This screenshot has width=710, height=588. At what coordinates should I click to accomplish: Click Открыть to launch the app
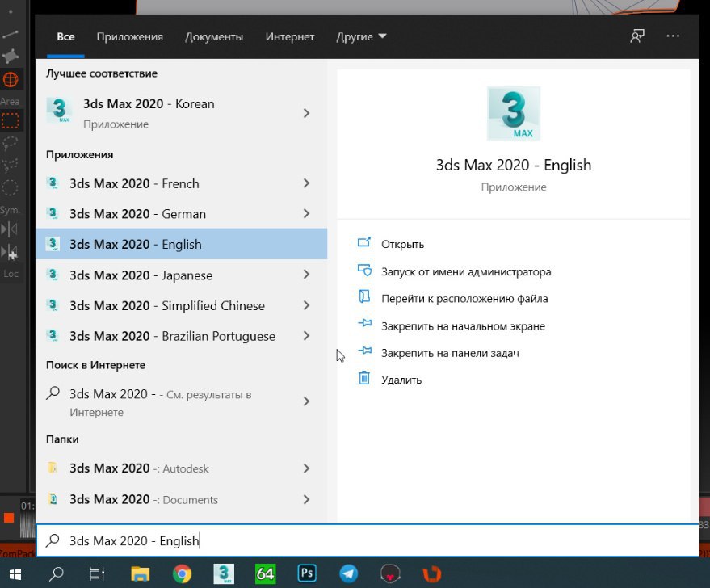point(402,245)
